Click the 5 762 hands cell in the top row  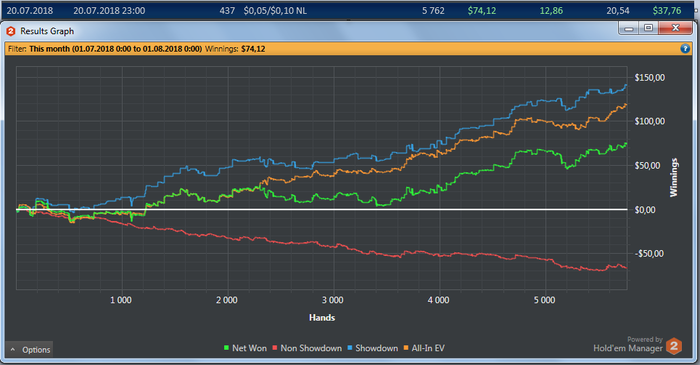coord(433,11)
